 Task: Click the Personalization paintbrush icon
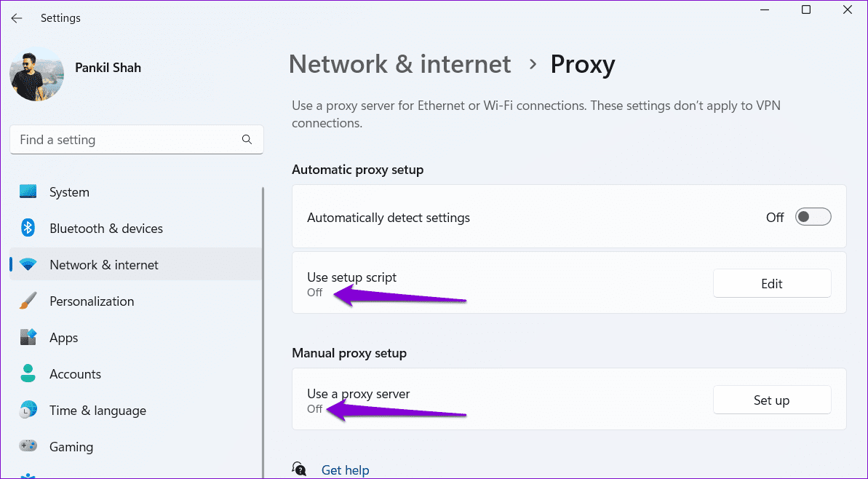pos(28,301)
